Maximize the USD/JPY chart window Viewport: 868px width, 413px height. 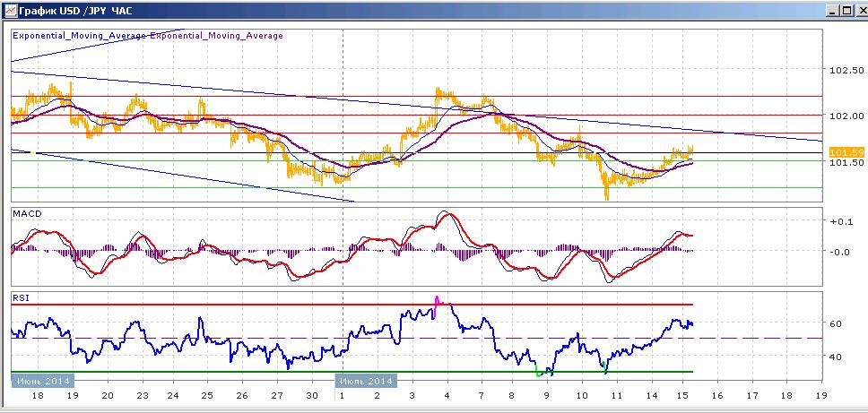(846, 10)
